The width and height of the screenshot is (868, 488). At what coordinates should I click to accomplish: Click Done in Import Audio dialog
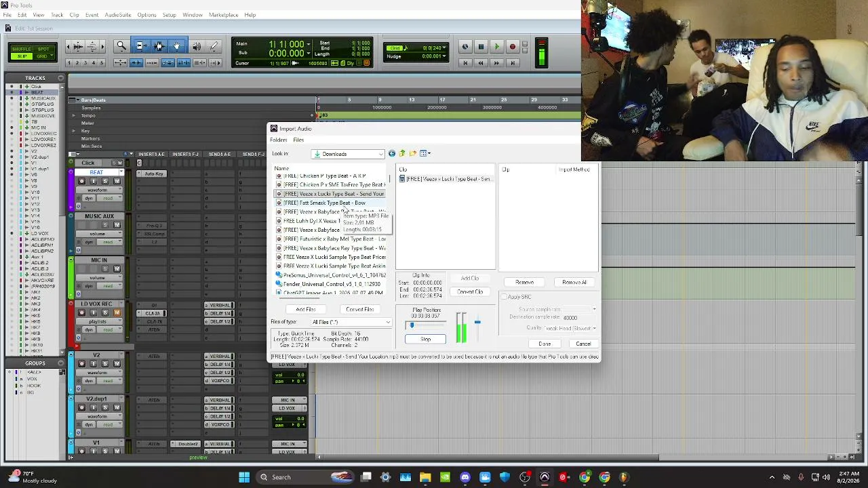coord(545,344)
